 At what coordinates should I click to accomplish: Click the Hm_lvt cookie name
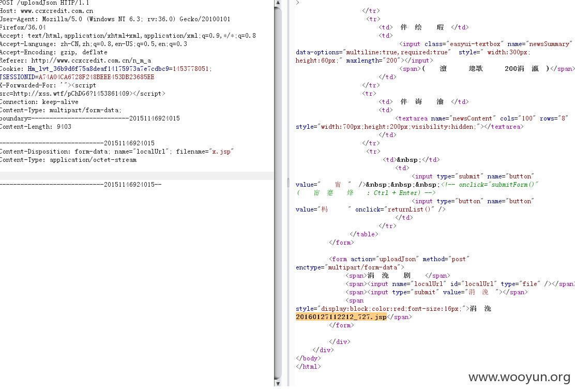tap(98, 69)
